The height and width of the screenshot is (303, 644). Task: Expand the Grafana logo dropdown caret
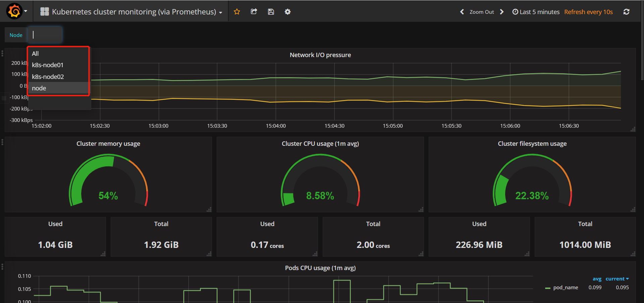25,11
